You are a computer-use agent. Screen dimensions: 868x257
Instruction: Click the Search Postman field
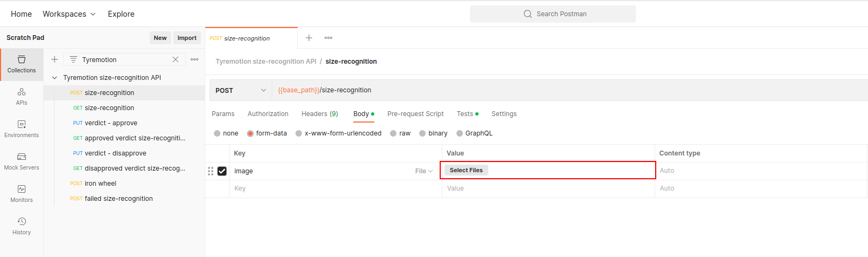click(553, 14)
